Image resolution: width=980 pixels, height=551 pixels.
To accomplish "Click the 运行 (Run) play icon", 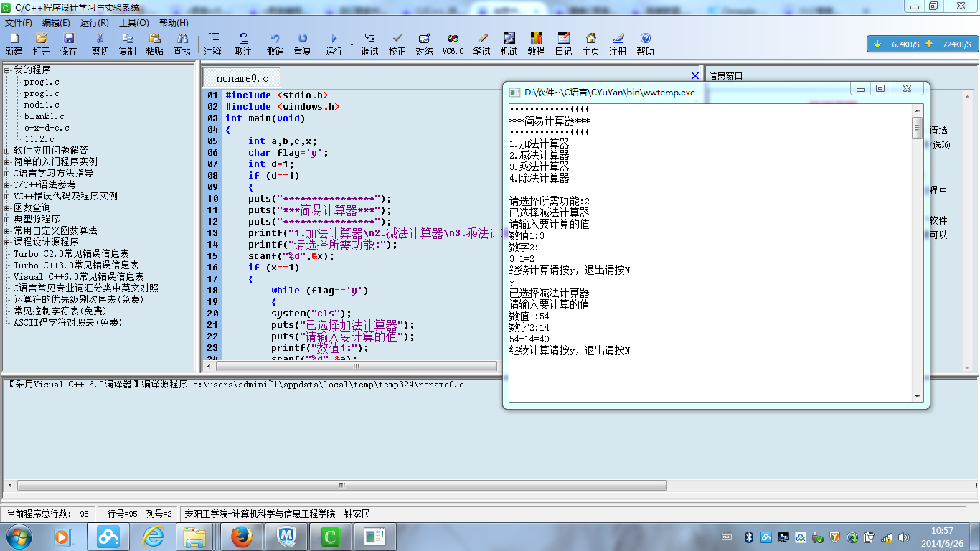I will (x=334, y=44).
